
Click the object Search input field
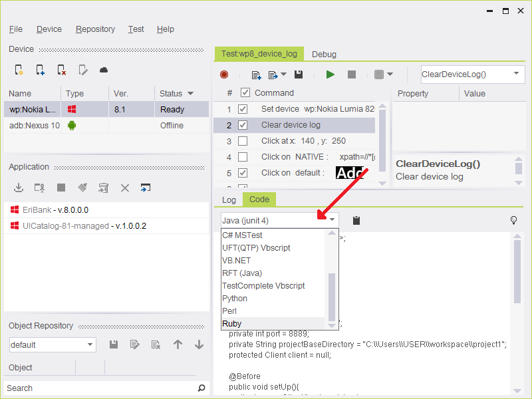point(100,388)
